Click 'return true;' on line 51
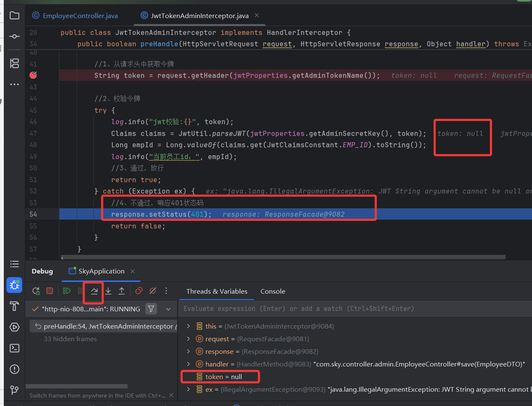 click(136, 180)
